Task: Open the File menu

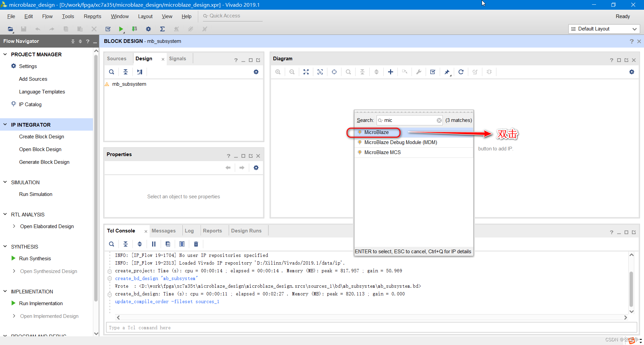Action: pos(11,16)
